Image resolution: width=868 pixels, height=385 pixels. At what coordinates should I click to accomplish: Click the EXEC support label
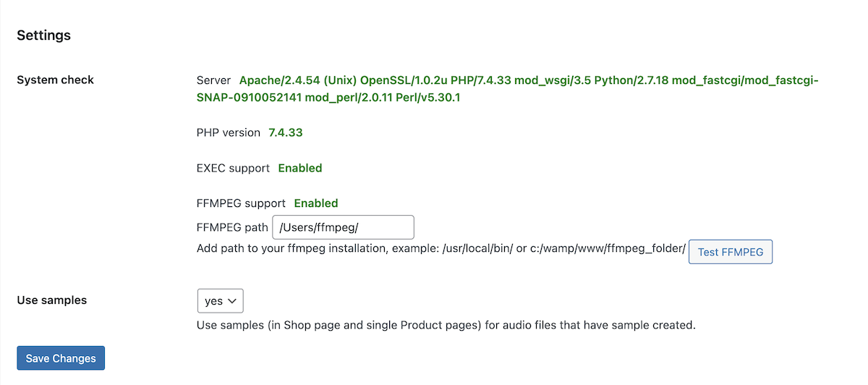[233, 168]
